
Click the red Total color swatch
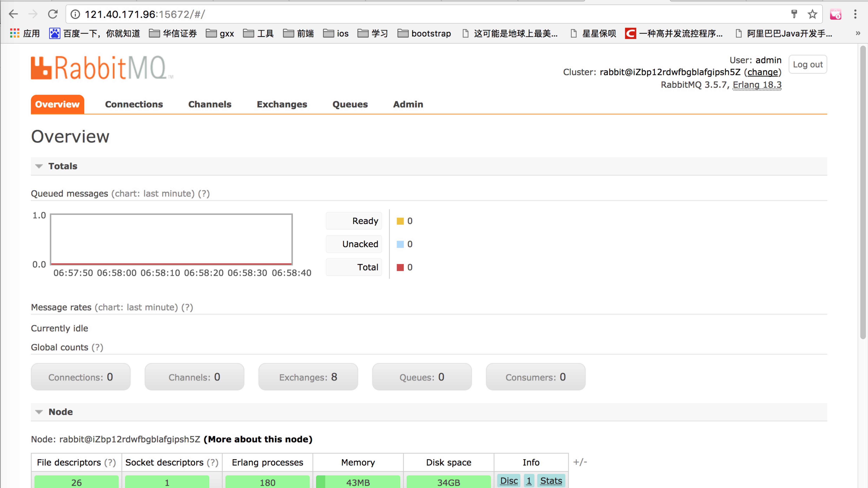coord(400,268)
